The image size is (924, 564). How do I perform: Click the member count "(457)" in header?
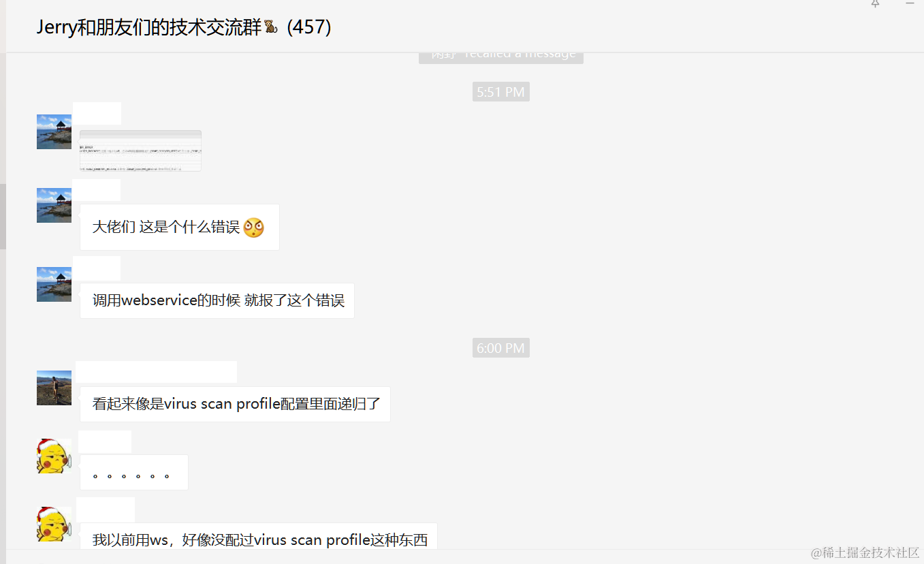click(x=309, y=27)
